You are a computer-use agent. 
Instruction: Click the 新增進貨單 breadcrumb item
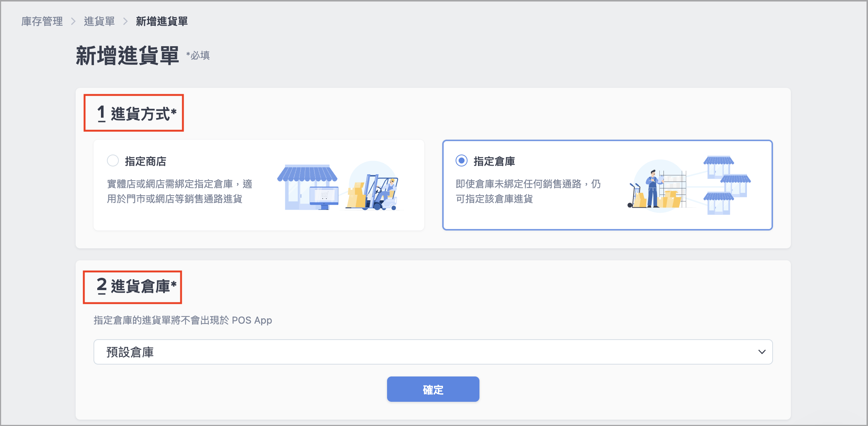coord(162,22)
